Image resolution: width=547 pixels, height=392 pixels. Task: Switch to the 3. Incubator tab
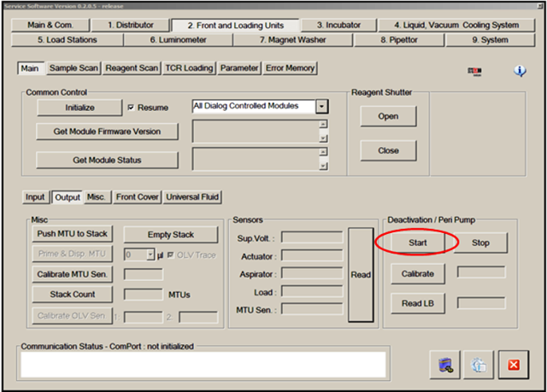338,26
